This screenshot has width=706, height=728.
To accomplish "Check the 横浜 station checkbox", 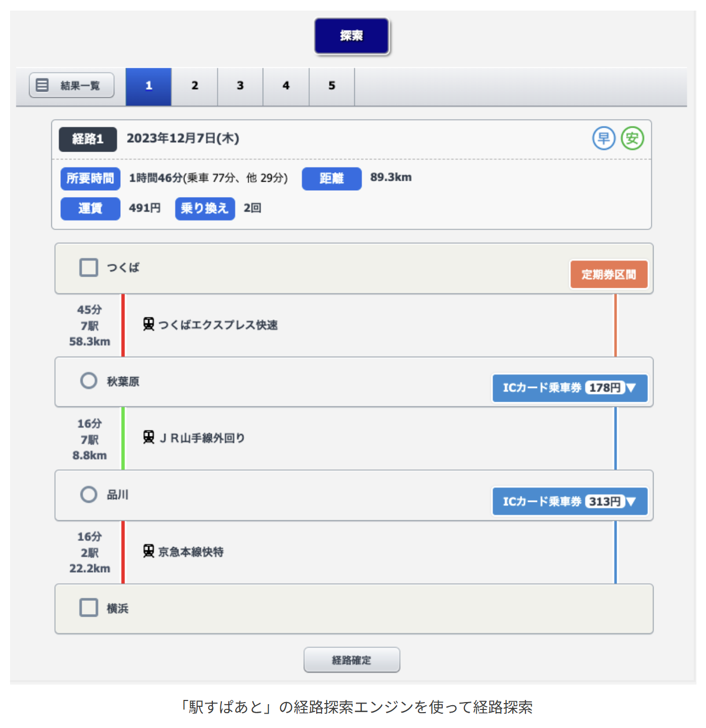I will click(89, 608).
